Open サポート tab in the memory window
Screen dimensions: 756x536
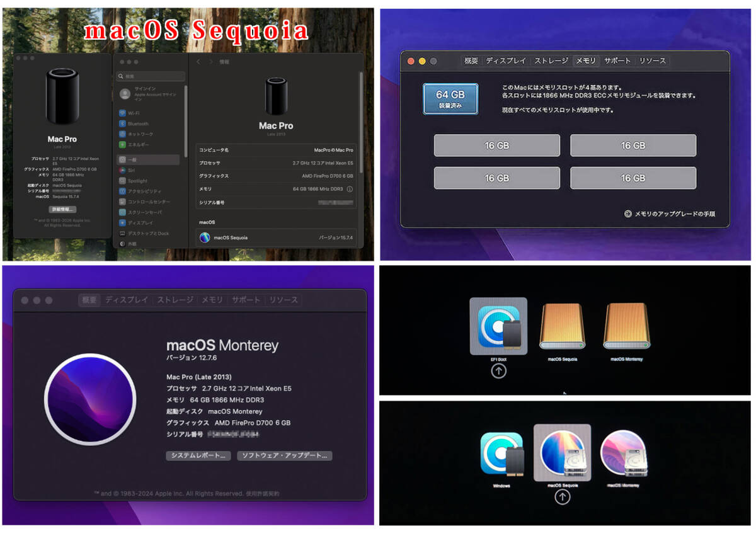[x=617, y=60]
